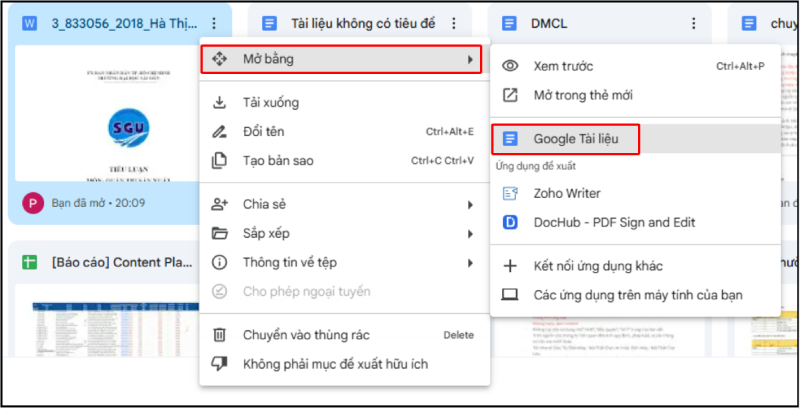Expand the 'Sắp xếp' submenu arrow

tap(470, 234)
